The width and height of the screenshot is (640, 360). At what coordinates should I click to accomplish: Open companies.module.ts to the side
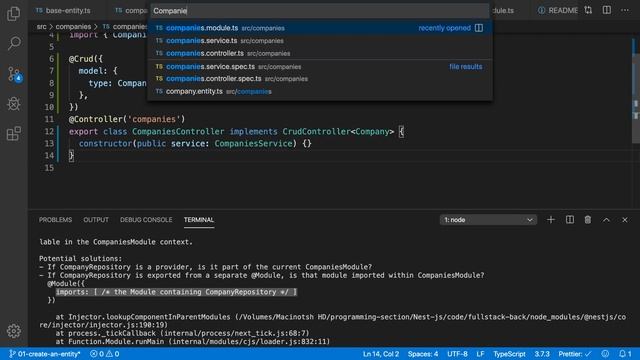479,28
